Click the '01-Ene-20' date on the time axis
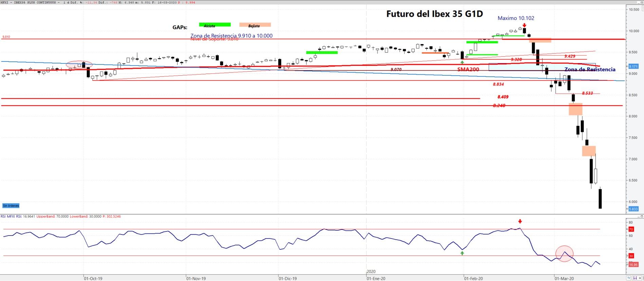The height and width of the screenshot is (281, 644). point(376,279)
